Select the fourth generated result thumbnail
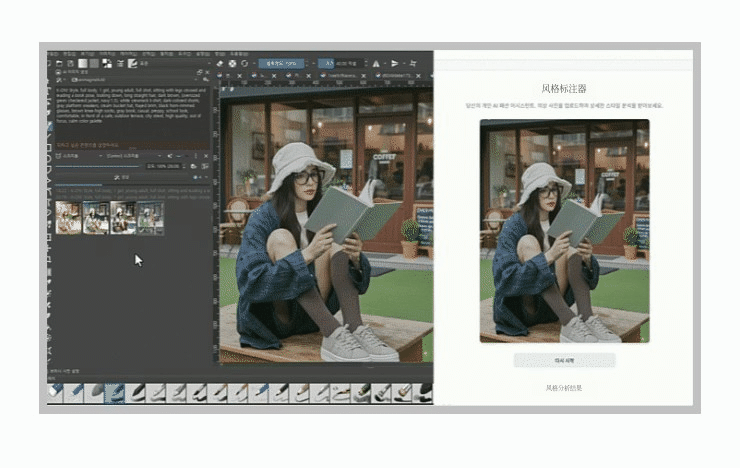This screenshot has width=740, height=468. [150, 217]
